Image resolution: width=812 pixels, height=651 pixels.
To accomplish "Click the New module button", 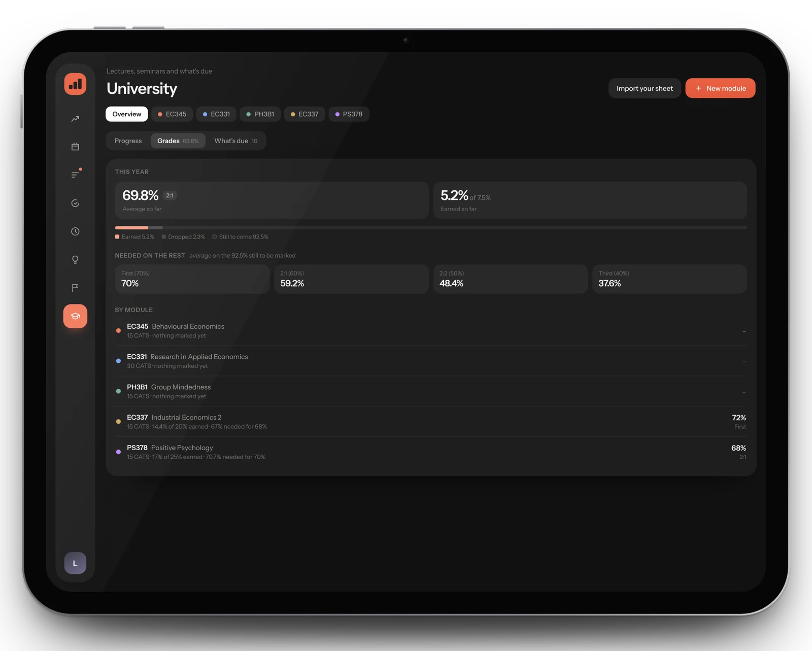I will [x=720, y=88].
